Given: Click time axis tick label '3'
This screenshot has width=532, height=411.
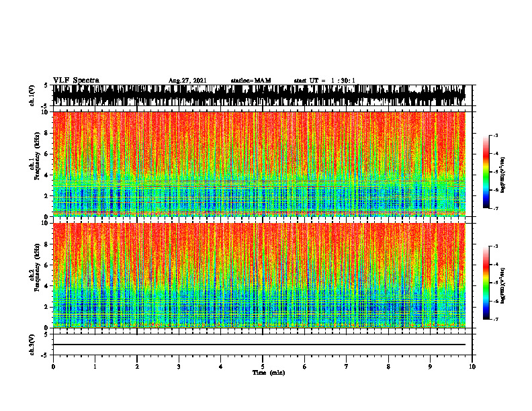Looking at the screenshot, I should [x=179, y=367].
